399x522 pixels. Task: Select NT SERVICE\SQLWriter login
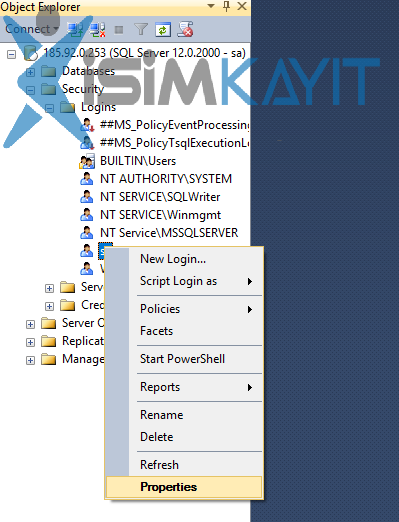[160, 197]
